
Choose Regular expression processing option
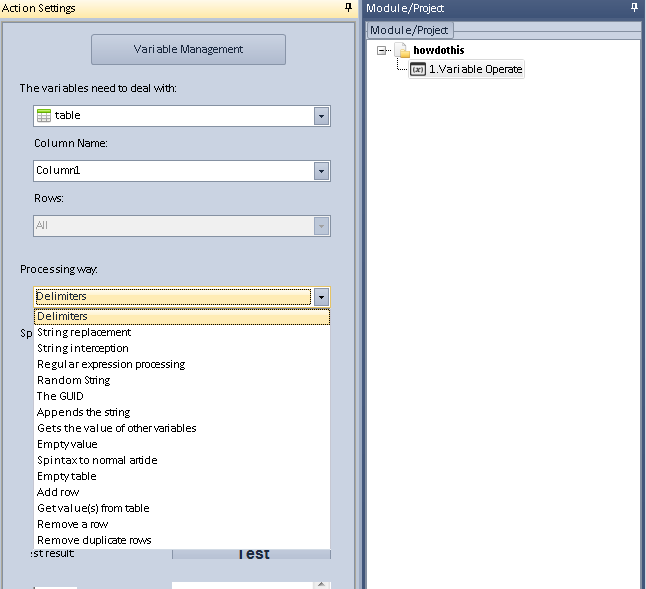[111, 364]
